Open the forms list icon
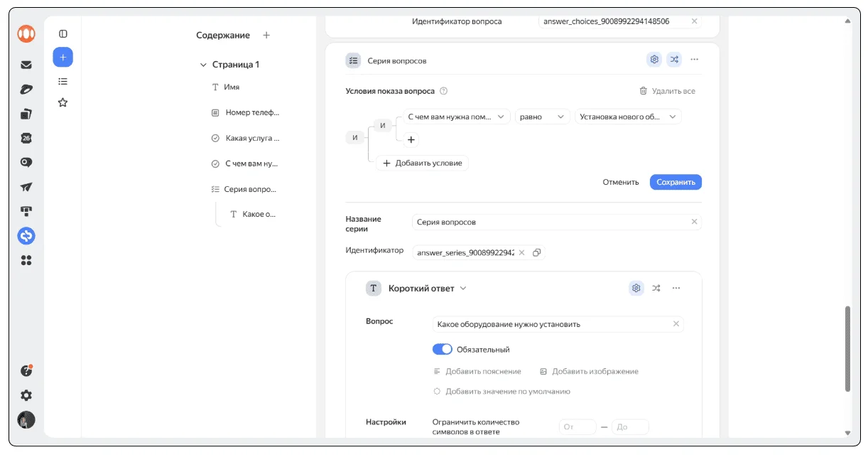868x457 pixels. point(63,81)
